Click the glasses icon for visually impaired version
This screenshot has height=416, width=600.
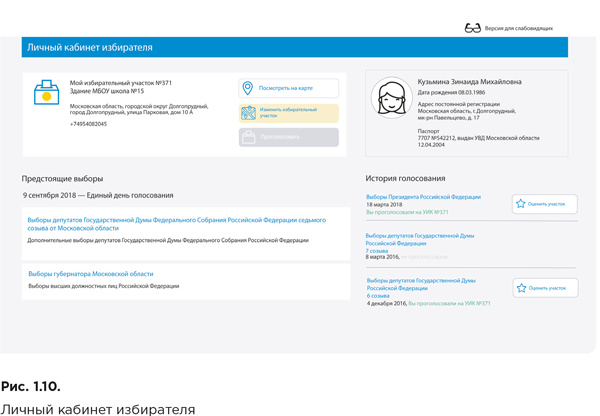click(x=472, y=28)
